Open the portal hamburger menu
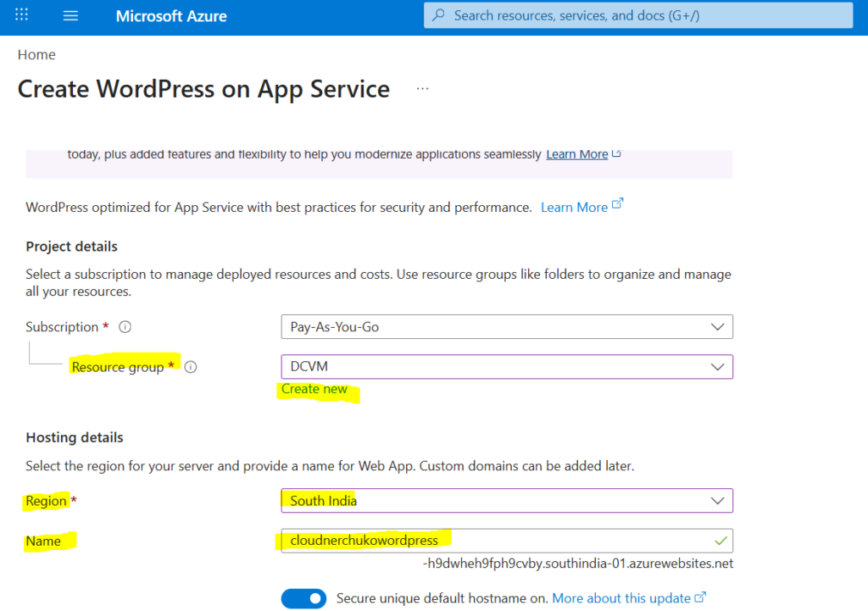This screenshot has width=868, height=611. [70, 15]
